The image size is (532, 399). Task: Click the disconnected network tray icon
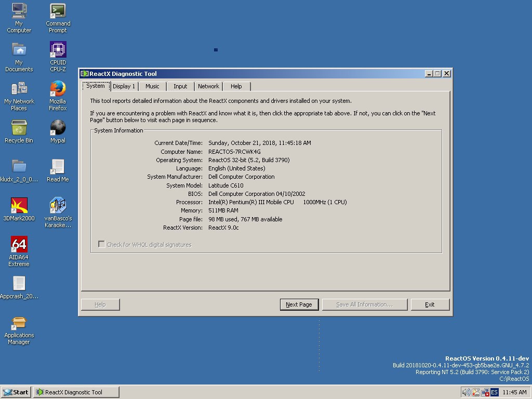[485, 392]
